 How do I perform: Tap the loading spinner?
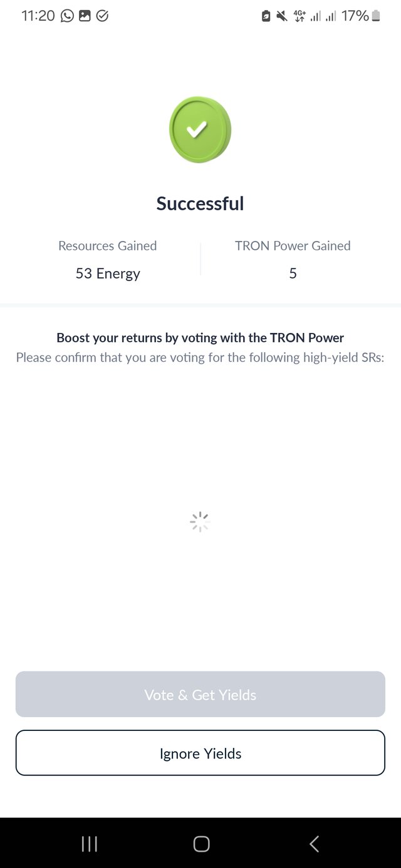click(199, 522)
